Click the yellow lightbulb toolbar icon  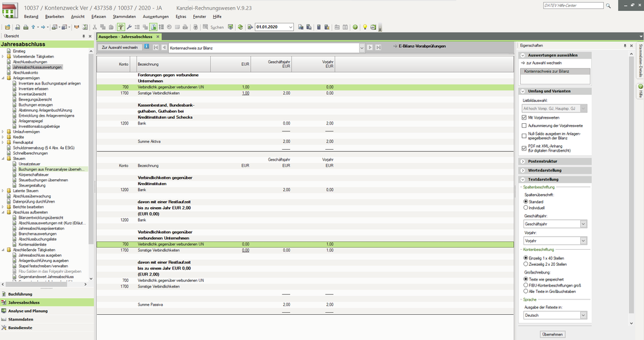coord(365,27)
